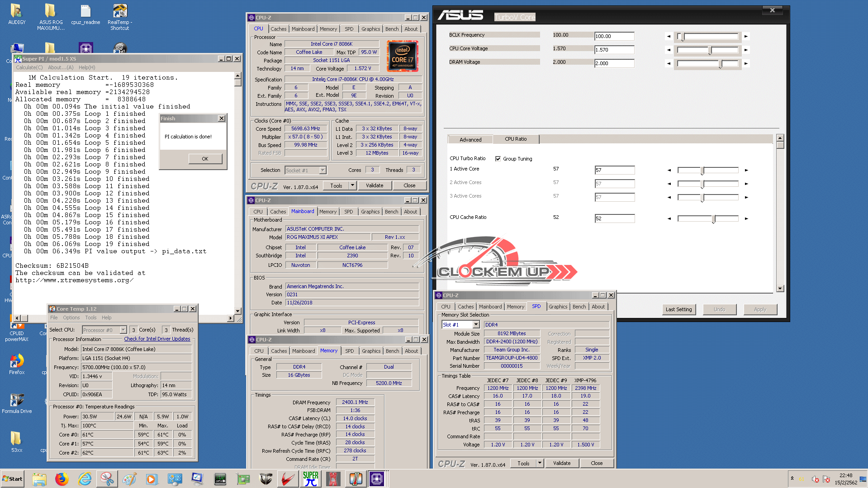Expand the Slot #1 memory slot dropdown

click(x=476, y=325)
